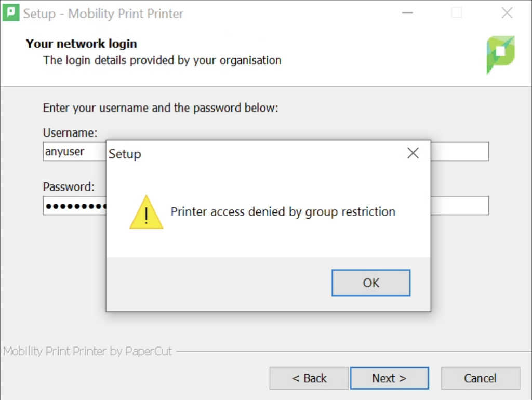Screen dimensions: 532x400
Task: Click the large PaperCut logo top right
Action: [500, 55]
